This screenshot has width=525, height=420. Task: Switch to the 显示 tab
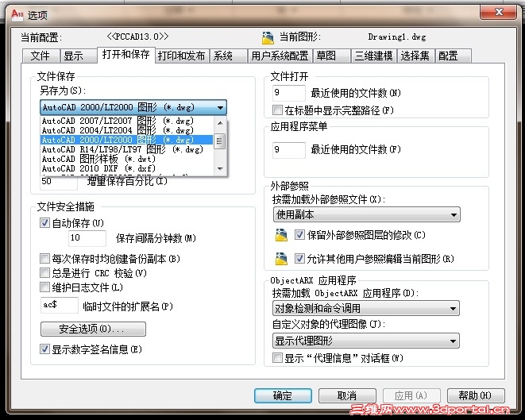click(78, 56)
